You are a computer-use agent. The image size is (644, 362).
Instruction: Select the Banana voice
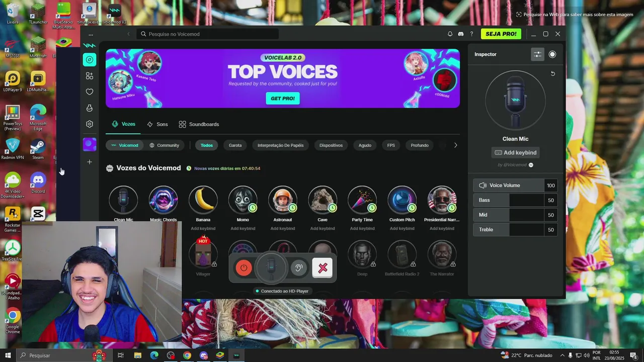coord(203,200)
